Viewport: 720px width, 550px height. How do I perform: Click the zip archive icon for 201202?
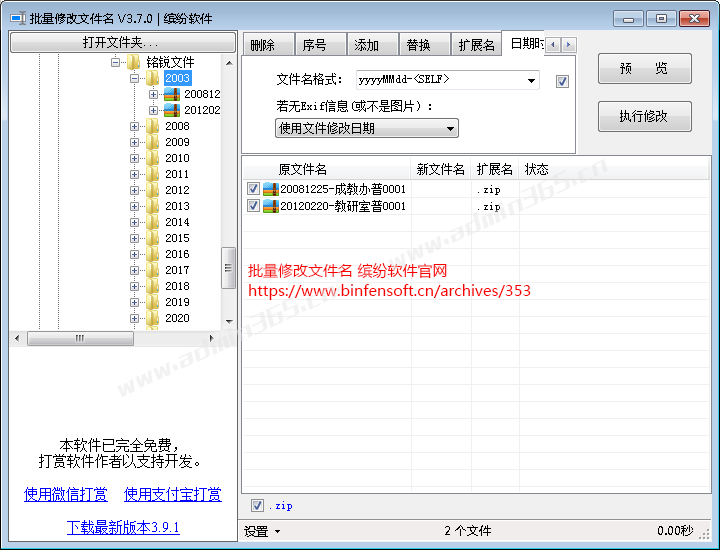coord(172,110)
